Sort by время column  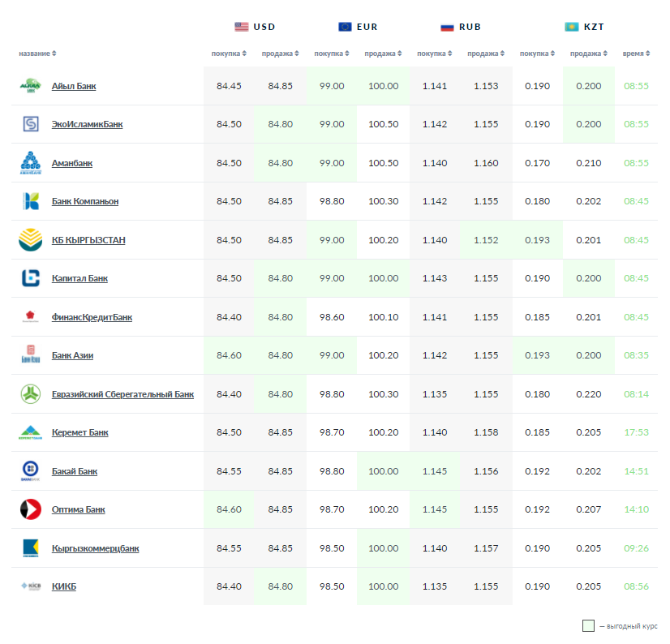pos(636,54)
